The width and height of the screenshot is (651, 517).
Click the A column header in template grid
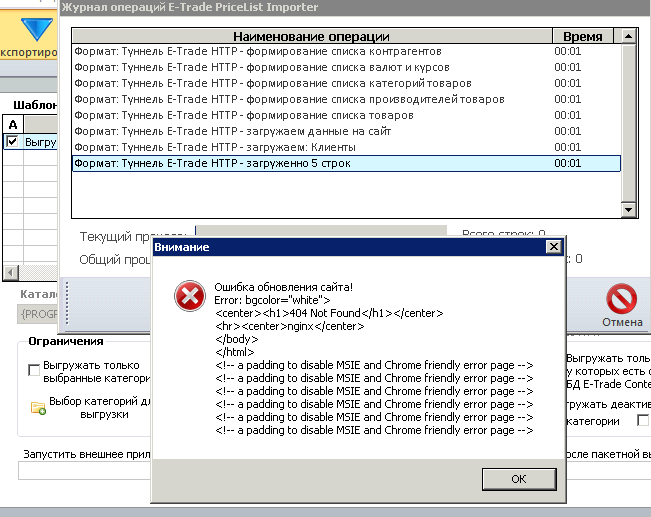click(13, 124)
